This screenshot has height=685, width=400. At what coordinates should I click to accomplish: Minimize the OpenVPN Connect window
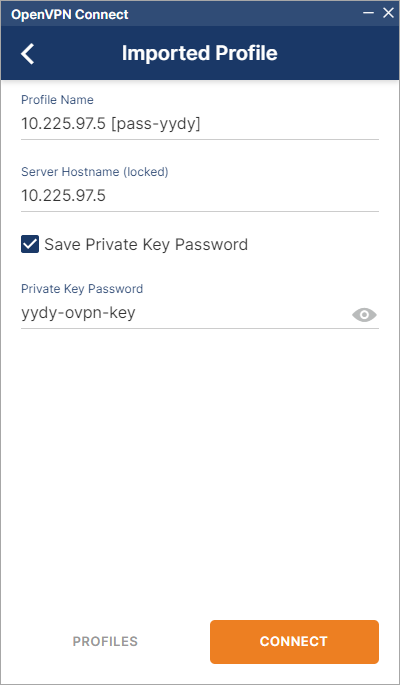(x=369, y=13)
